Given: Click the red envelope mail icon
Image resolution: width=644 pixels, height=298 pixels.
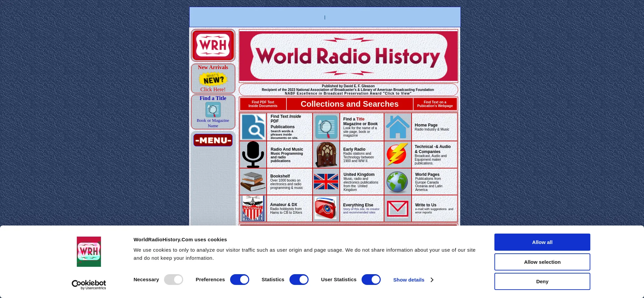Looking at the screenshot, I should [x=398, y=208].
